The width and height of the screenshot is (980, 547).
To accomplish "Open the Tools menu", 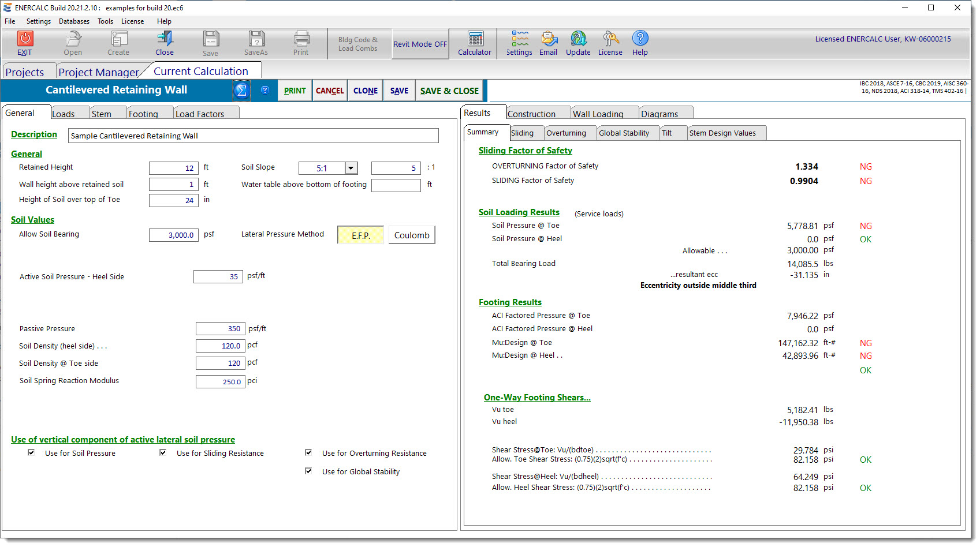I will click(105, 21).
